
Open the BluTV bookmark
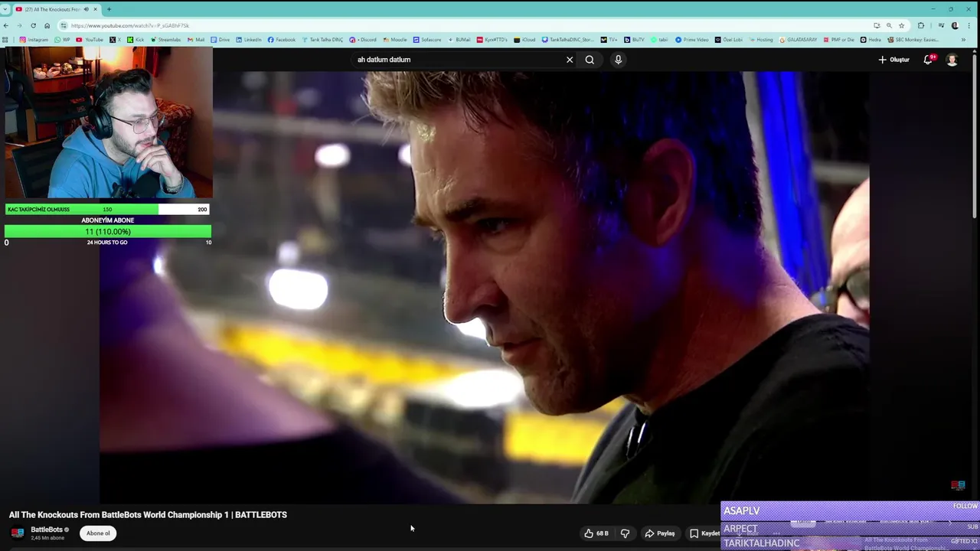pyautogui.click(x=634, y=40)
